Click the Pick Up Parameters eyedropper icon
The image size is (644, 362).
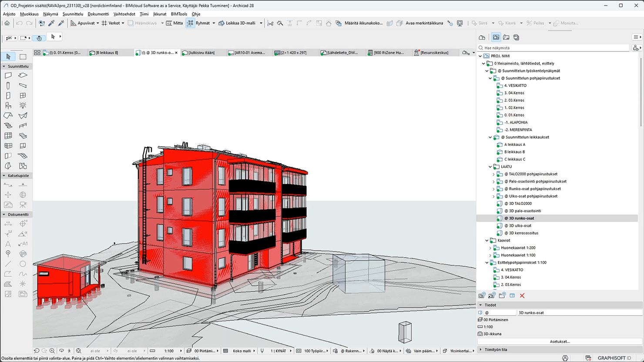(51, 23)
